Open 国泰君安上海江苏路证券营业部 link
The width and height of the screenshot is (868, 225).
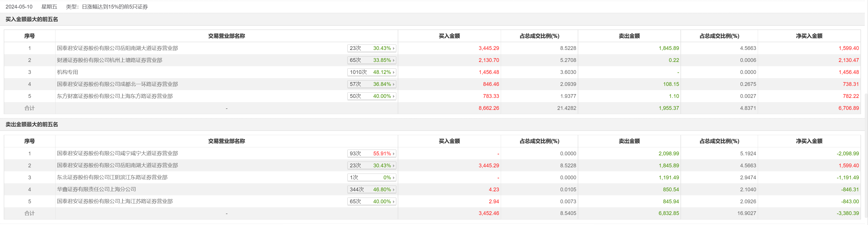tap(114, 202)
